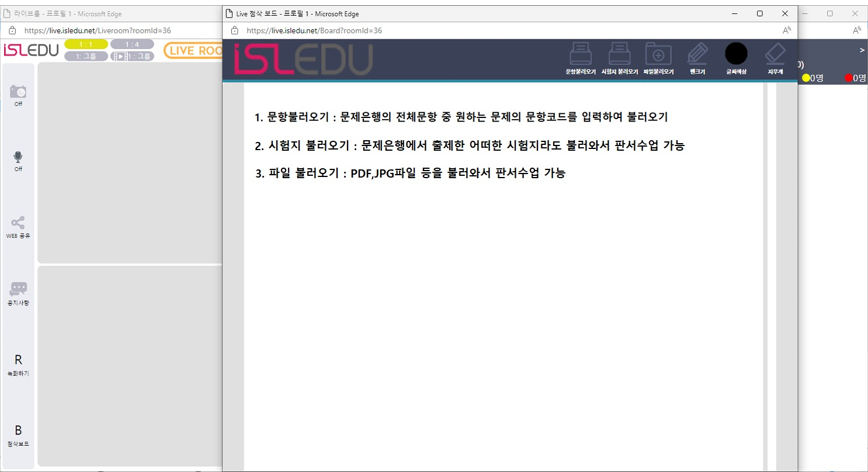
Task: Click the LIVE ROOM button
Action: pyautogui.click(x=193, y=51)
